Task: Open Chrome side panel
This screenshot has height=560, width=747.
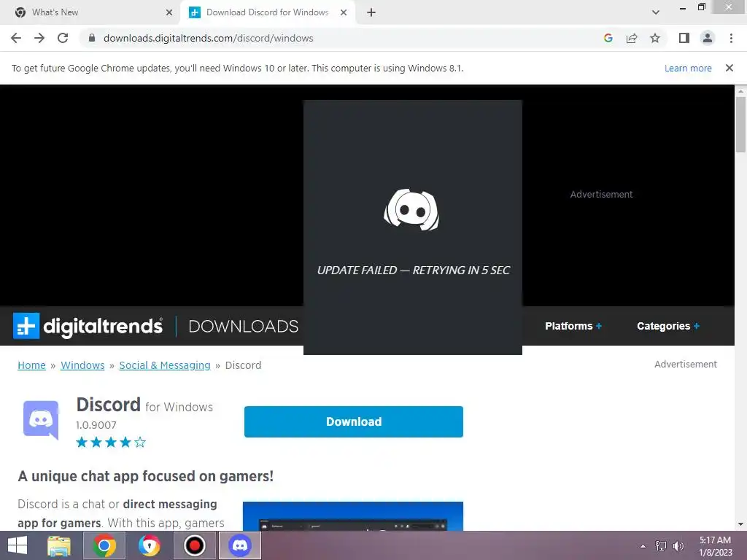Action: [x=684, y=38]
